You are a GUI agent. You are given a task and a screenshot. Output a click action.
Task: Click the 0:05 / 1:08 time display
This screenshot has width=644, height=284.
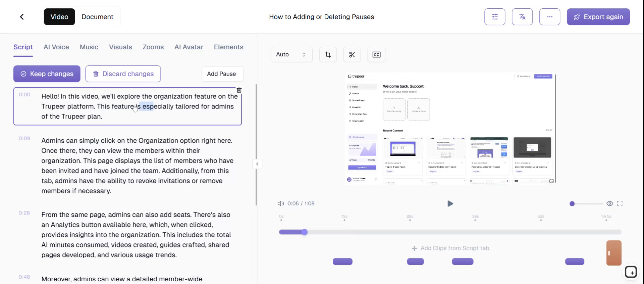point(301,203)
